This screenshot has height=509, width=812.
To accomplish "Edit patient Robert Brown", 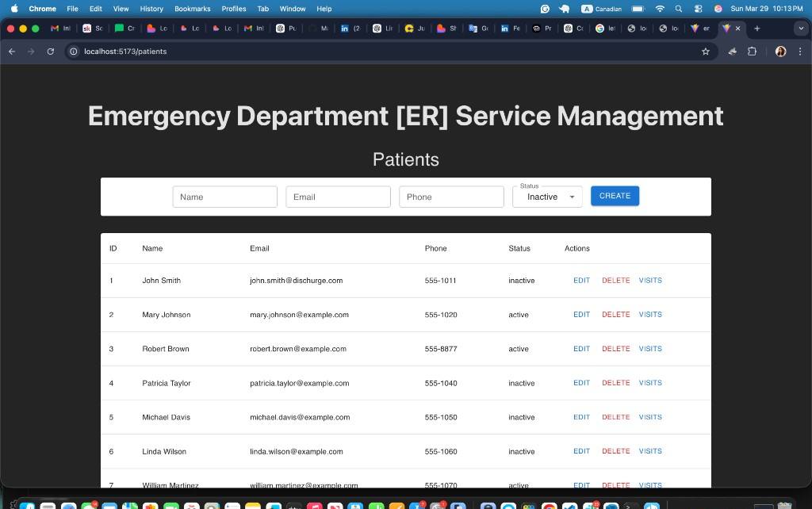I will click(x=581, y=349).
